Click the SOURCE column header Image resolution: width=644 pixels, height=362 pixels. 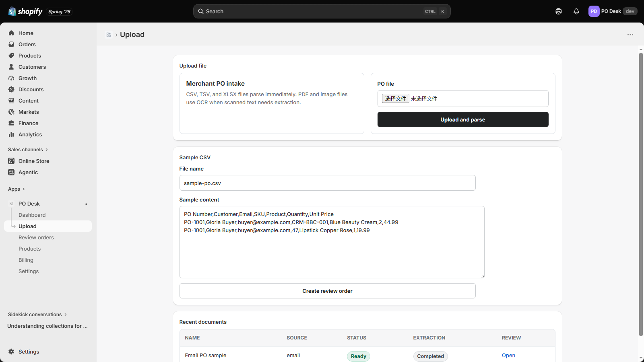(297, 338)
